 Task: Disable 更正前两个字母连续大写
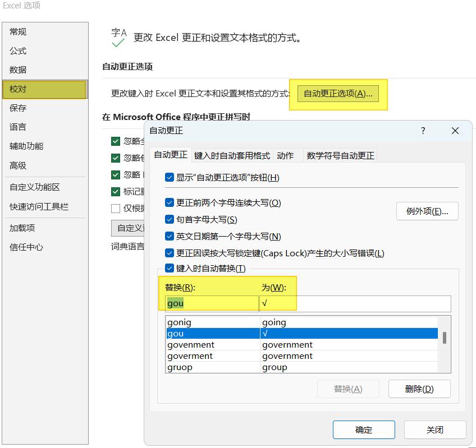tap(170, 204)
